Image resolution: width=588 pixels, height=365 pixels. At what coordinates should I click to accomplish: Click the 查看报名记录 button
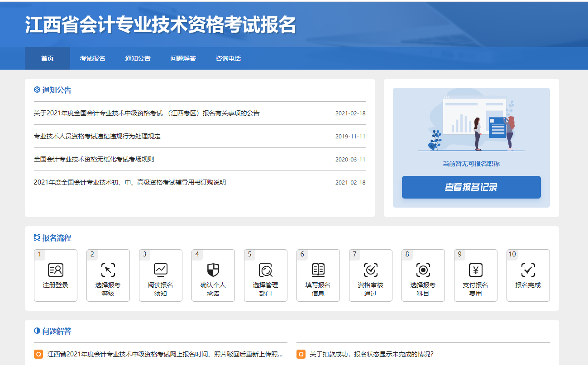point(471,187)
